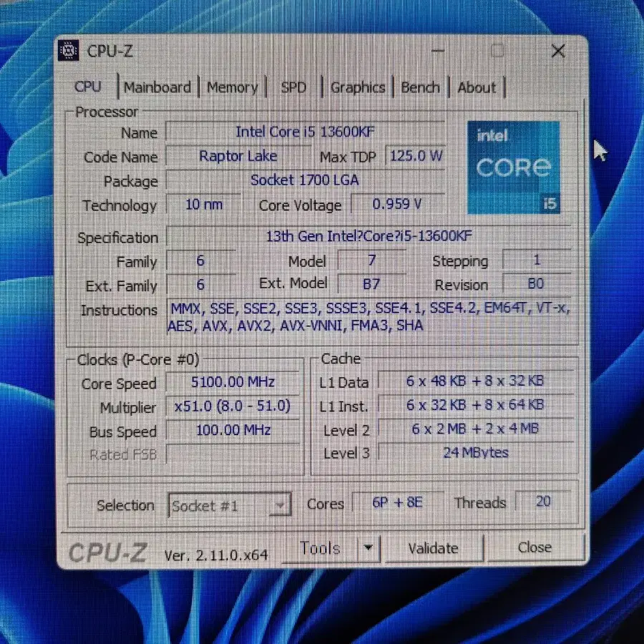
Task: Switch to the Mainboard tab
Action: pos(157,87)
